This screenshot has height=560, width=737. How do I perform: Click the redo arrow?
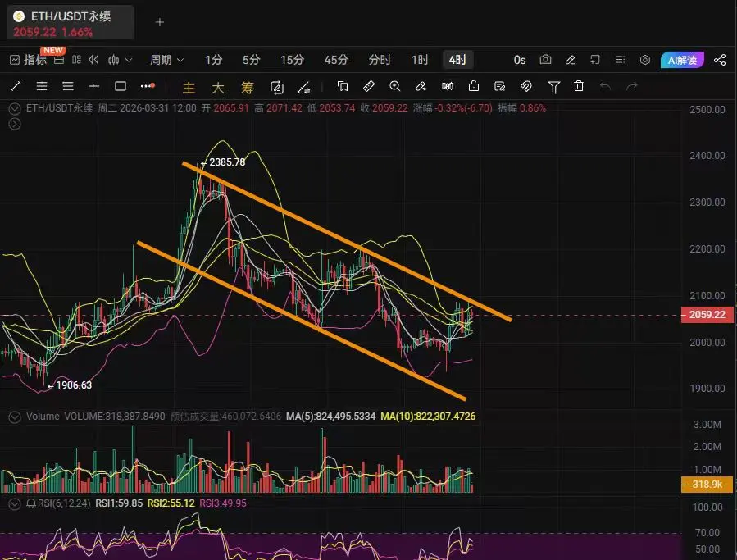[632, 86]
